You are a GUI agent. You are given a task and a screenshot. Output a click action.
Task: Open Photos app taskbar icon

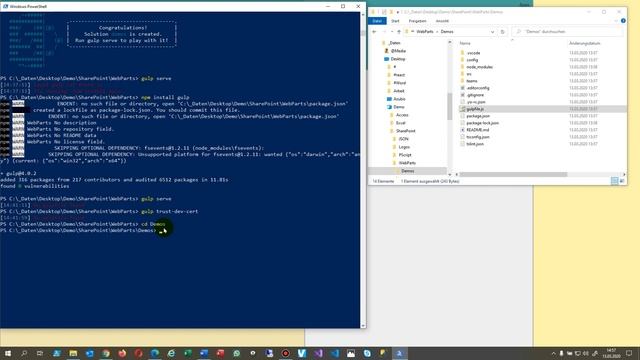tap(351, 353)
